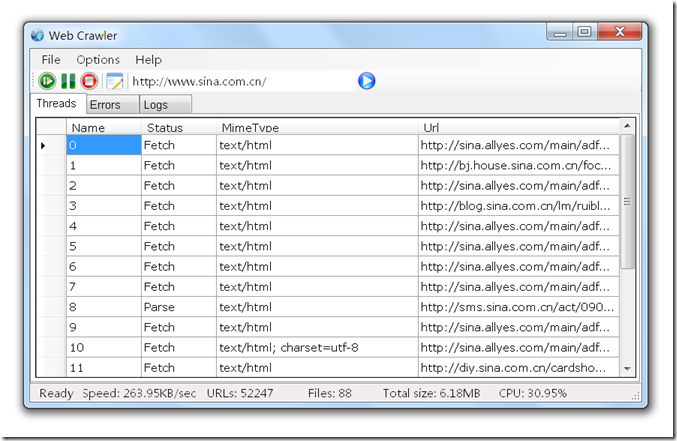Click the Fetch status of thread 3
The height and width of the screenshot is (441, 677).
tap(179, 206)
